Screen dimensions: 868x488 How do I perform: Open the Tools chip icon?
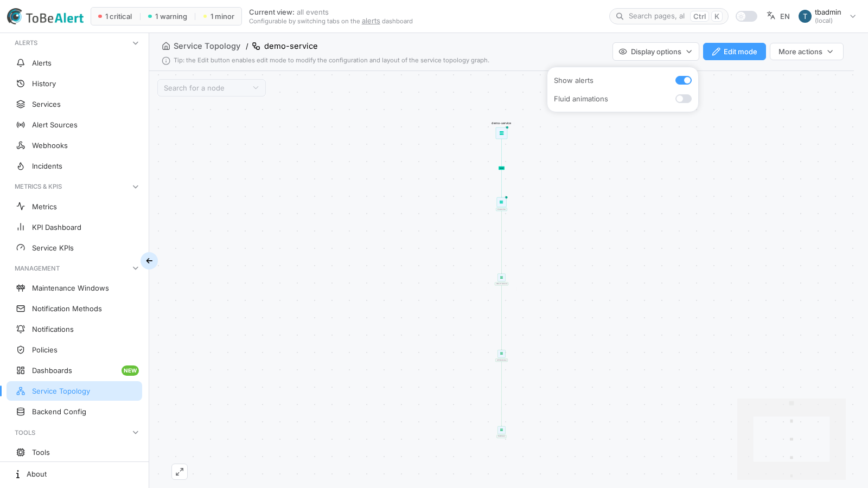pyautogui.click(x=21, y=452)
